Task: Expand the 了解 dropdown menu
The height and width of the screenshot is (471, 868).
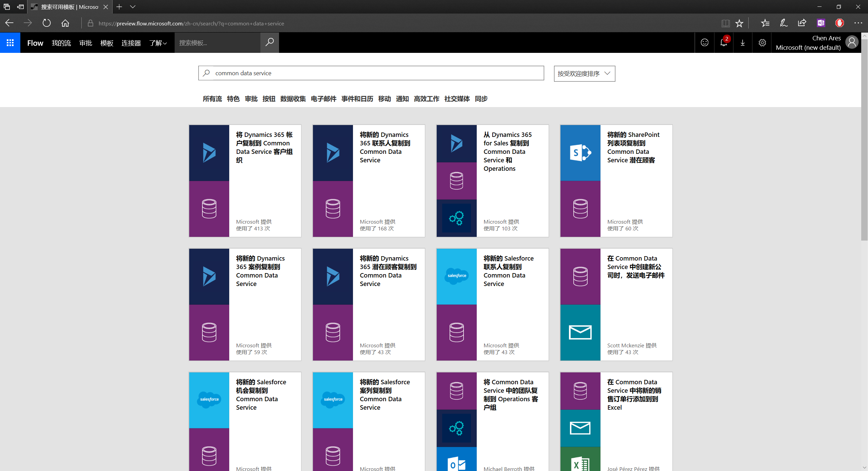Action: point(158,43)
